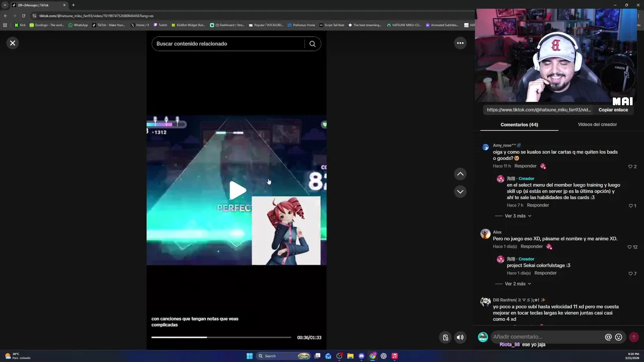Viewport: 644px width, 362px height.
Task: Click the @ mention icon in comment box
Action: (608, 337)
